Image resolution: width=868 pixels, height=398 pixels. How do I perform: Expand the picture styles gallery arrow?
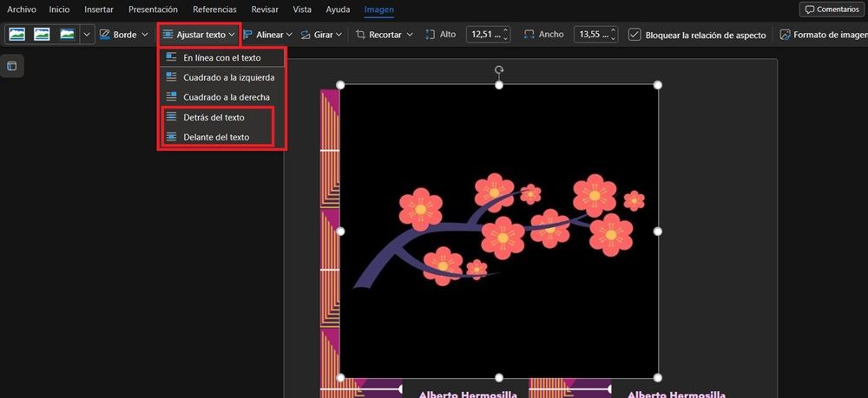[86, 35]
